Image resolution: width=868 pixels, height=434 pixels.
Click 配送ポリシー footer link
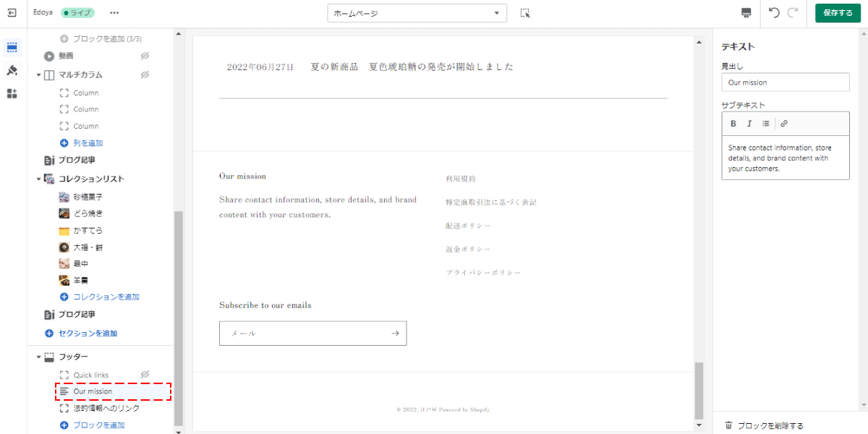468,226
